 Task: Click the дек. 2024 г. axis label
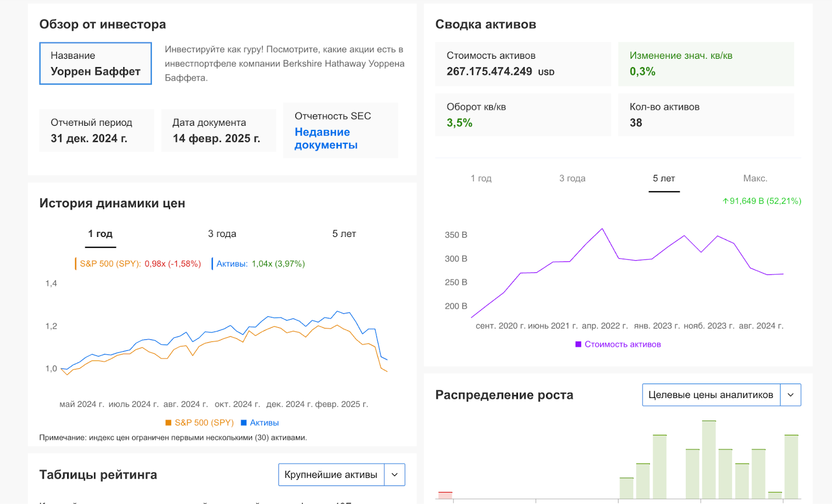point(289,404)
